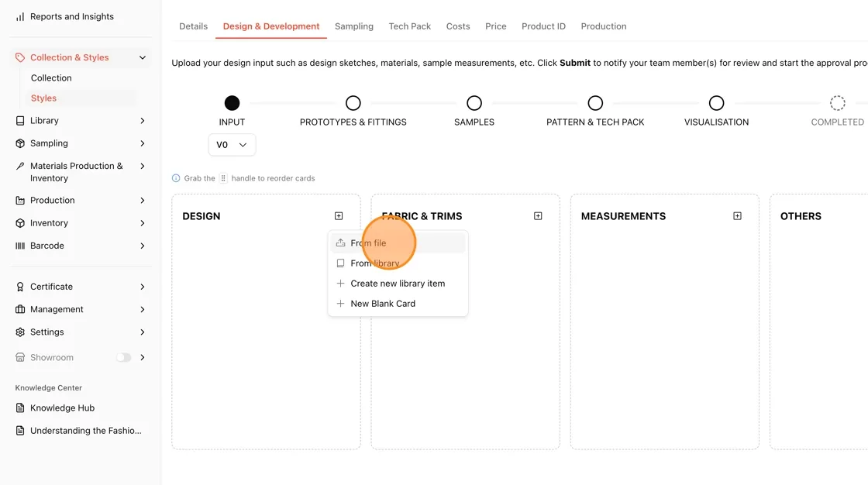Expand the Library submenu chevron
The width and height of the screenshot is (868, 485).
click(143, 121)
